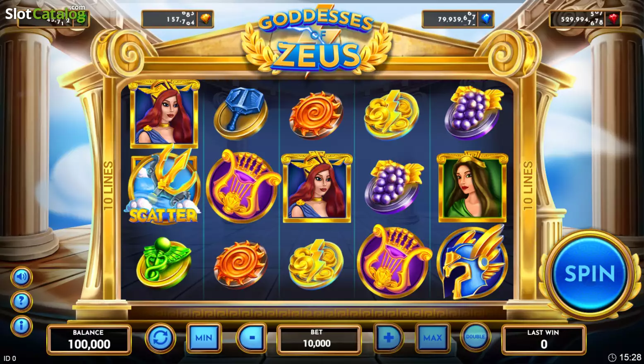Click the SlotCatalog.com logo link

coord(45,14)
